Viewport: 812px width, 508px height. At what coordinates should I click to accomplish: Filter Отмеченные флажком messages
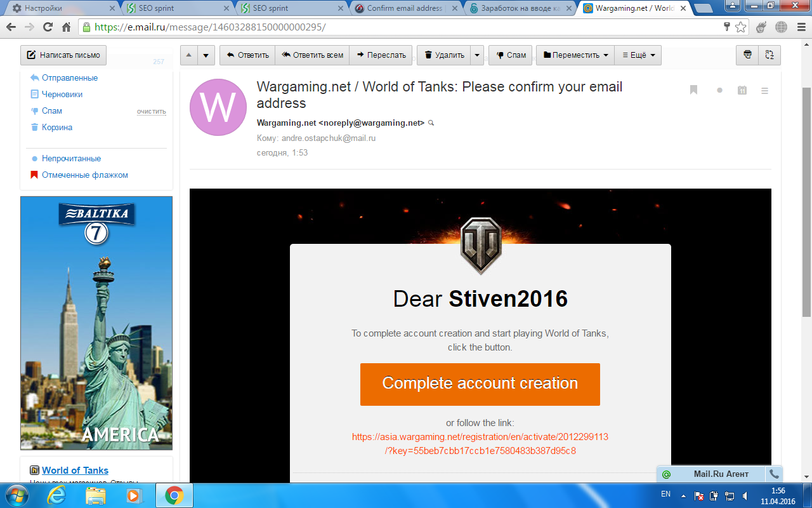85,175
